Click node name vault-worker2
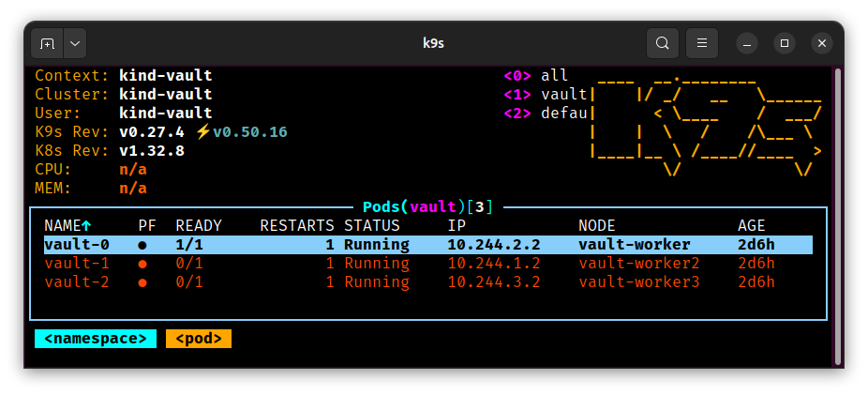 [639, 264]
